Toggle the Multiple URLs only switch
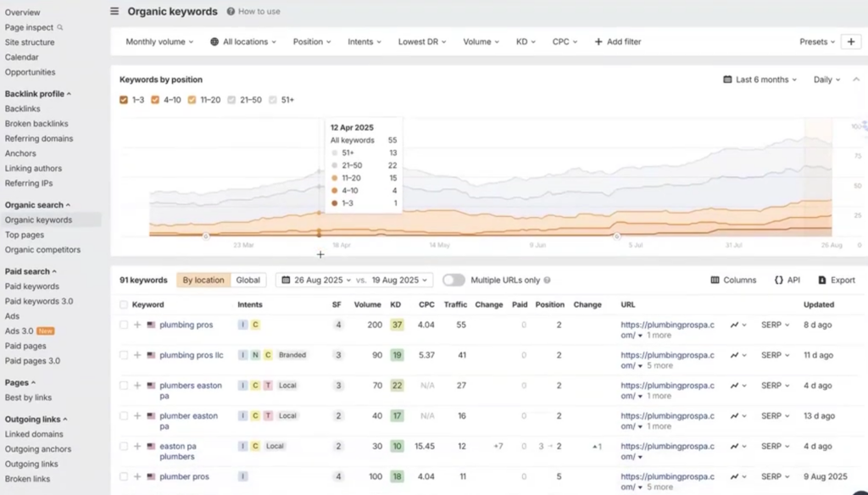Viewport: 868px width, 495px height. point(453,280)
